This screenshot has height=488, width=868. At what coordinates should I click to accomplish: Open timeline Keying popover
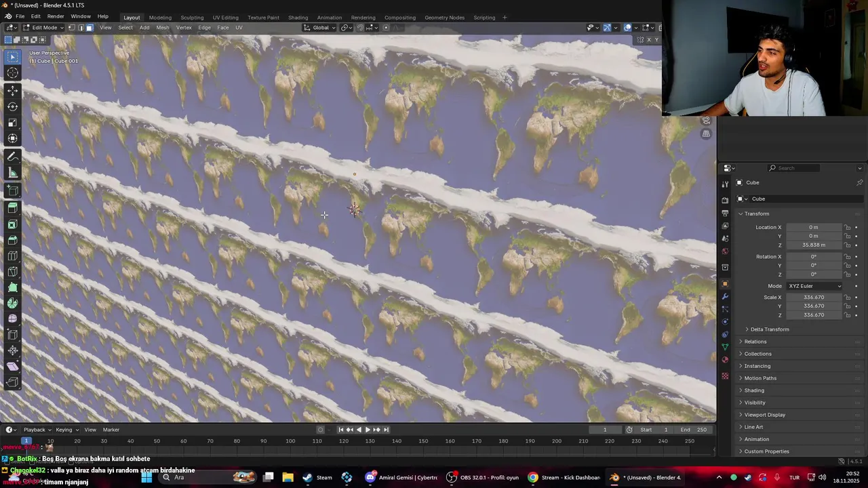click(66, 430)
